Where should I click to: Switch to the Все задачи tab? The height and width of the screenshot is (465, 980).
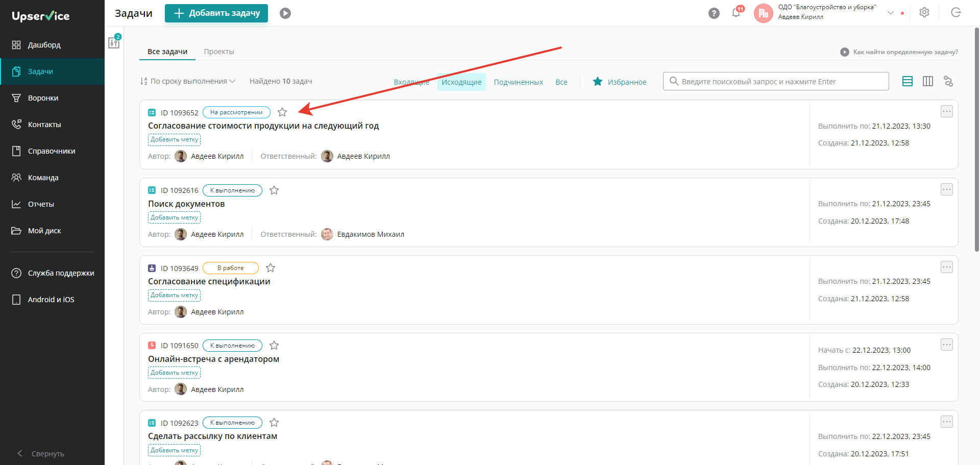pyautogui.click(x=167, y=52)
